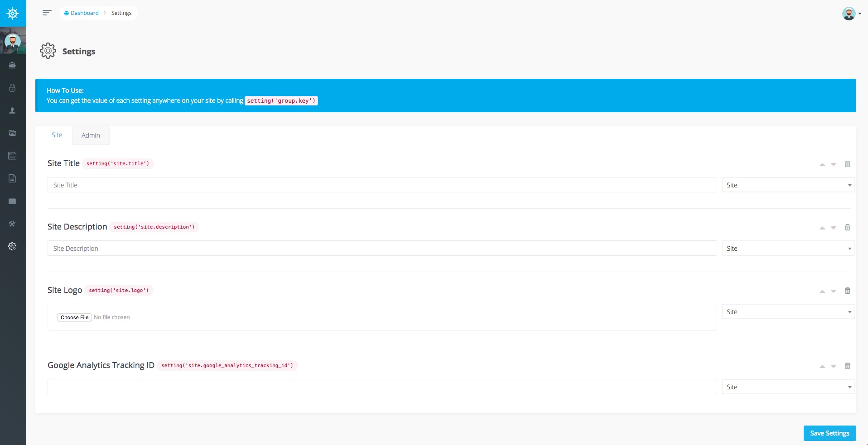Viewport: 868px width, 445px height.
Task: Delete the Site Logo setting
Action: coord(847,291)
